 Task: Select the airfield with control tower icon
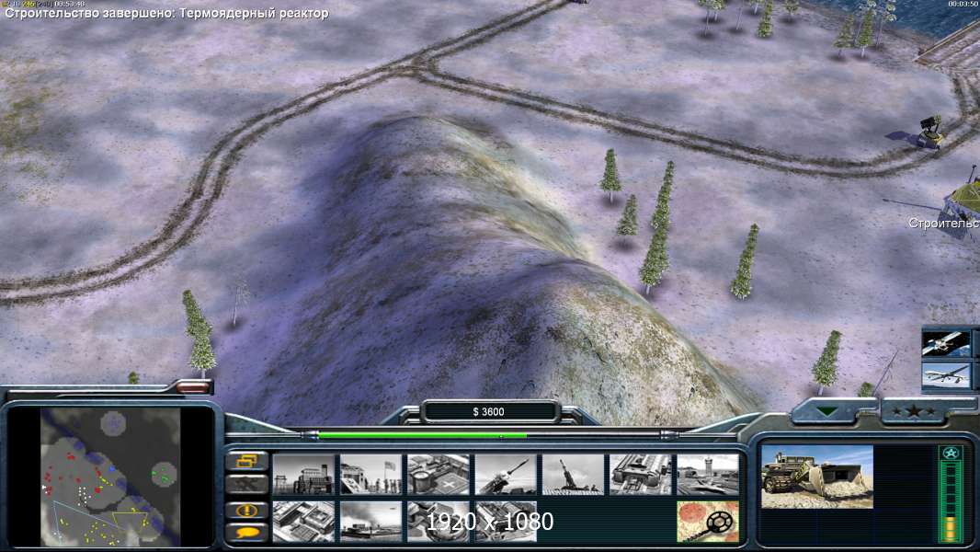click(708, 475)
